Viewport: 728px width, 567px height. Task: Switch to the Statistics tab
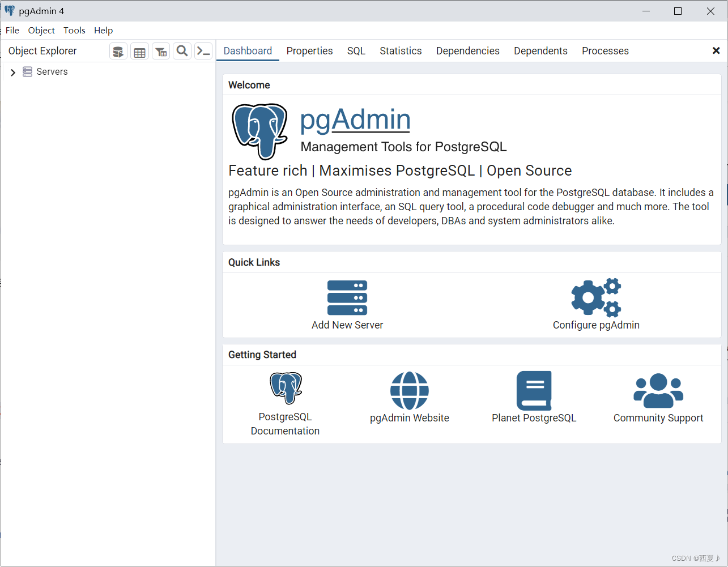pos(401,51)
